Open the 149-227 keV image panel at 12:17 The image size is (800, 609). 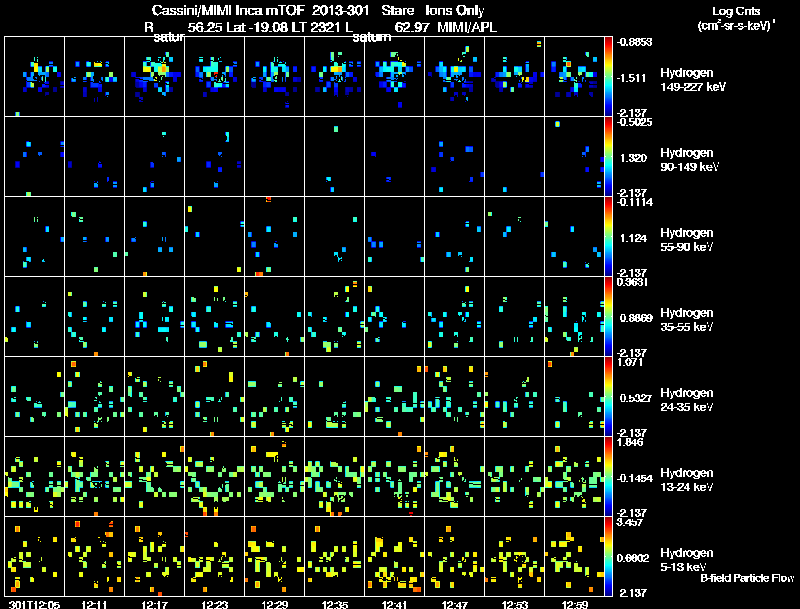[155, 77]
